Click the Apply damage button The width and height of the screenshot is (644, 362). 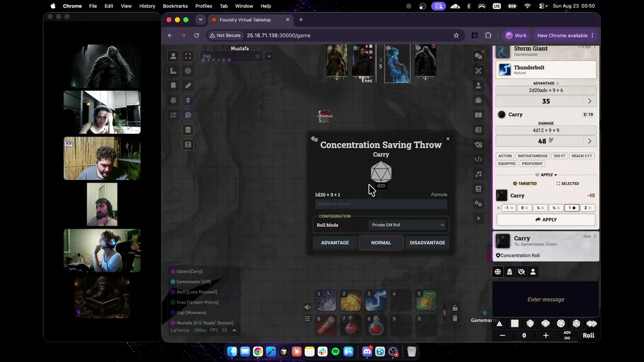(x=546, y=220)
